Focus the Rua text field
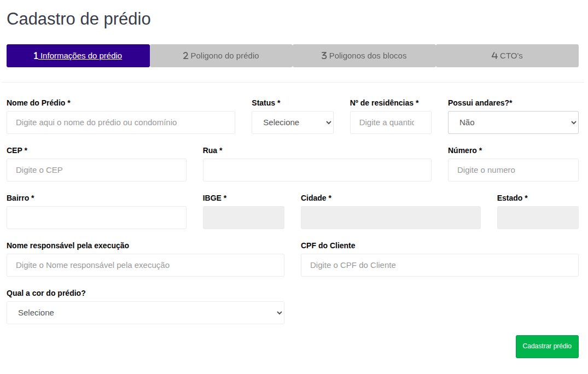The height and width of the screenshot is (374, 588). tap(317, 170)
